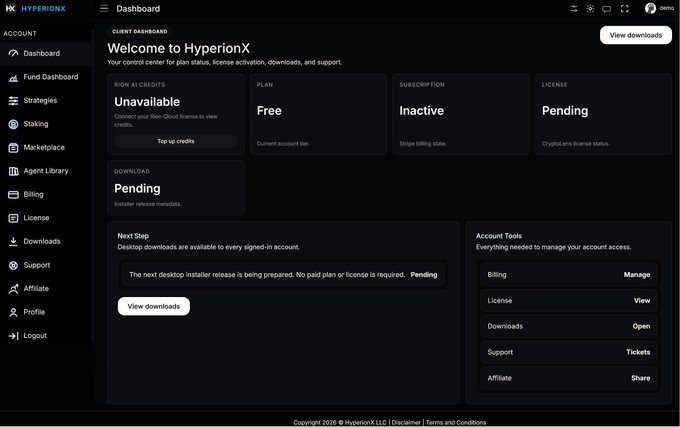This screenshot has width=680, height=427.
Task: Click Pending status in installer notice
Action: coord(424,274)
